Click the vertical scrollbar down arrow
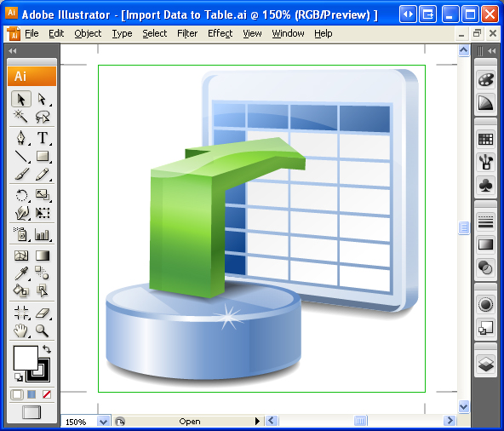Viewport: 504px width, 431px height. click(x=463, y=406)
